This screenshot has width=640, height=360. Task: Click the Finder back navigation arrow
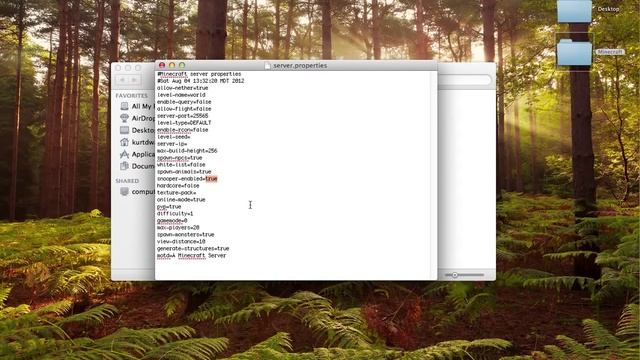pyautogui.click(x=122, y=80)
